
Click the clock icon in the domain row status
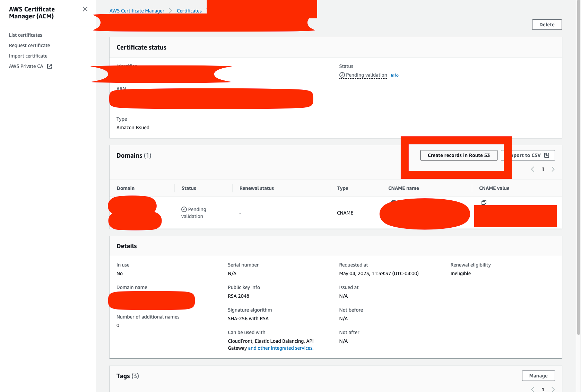184,209
